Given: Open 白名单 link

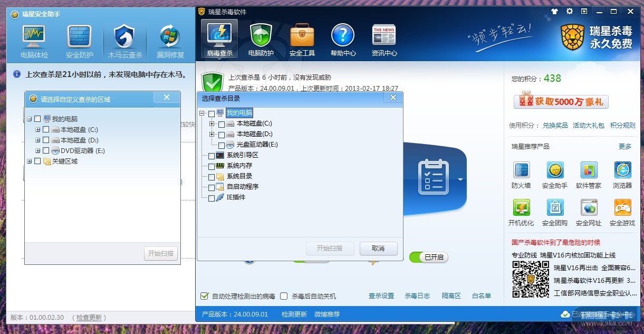Looking at the screenshot, I should tap(482, 296).
